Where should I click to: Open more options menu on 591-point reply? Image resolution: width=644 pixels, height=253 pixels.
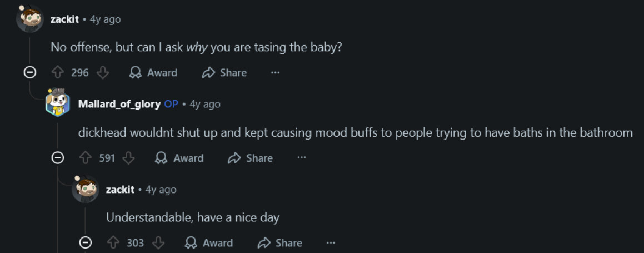301,158
